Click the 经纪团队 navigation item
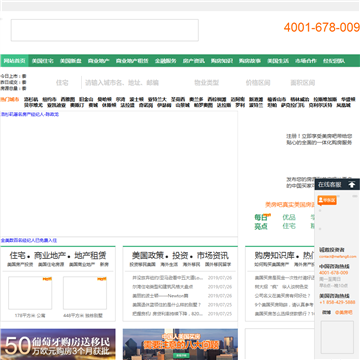 click(334, 61)
